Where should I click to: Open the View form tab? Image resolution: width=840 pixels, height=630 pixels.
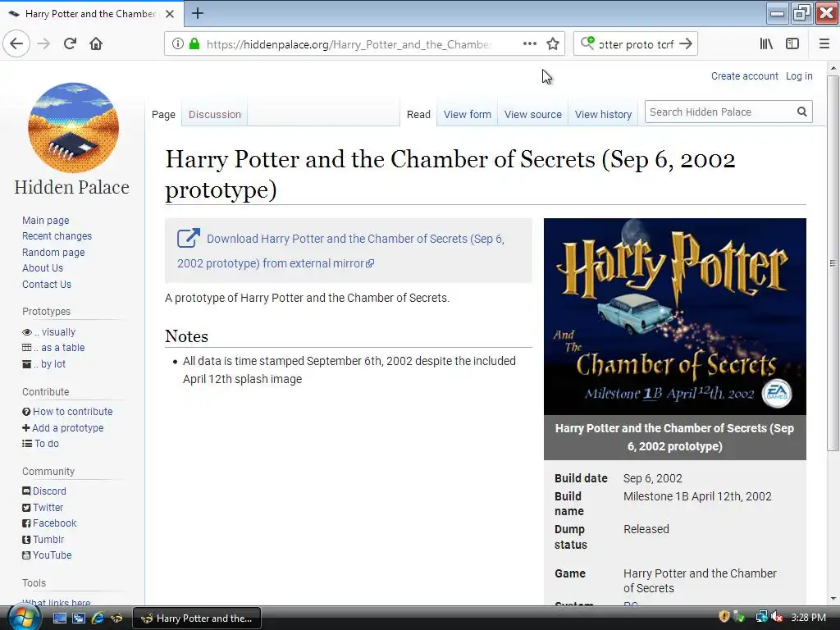(467, 115)
